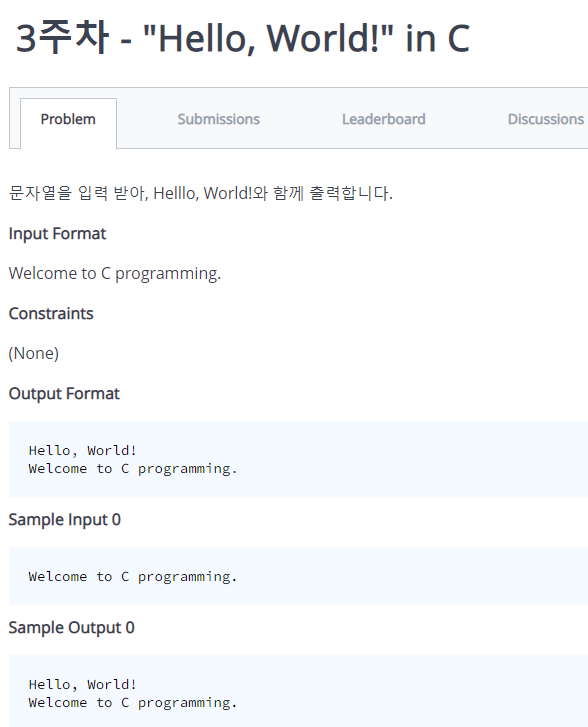
Task: Switch to the Submissions tab
Action: tap(218, 120)
